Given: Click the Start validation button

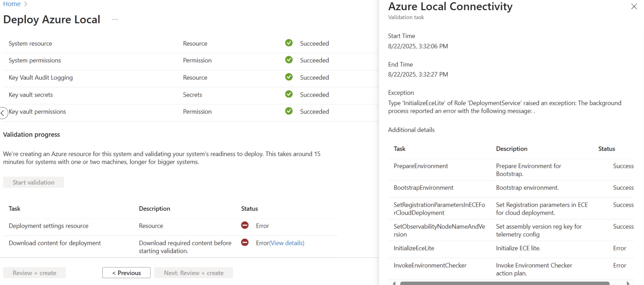Looking at the screenshot, I should [34, 182].
